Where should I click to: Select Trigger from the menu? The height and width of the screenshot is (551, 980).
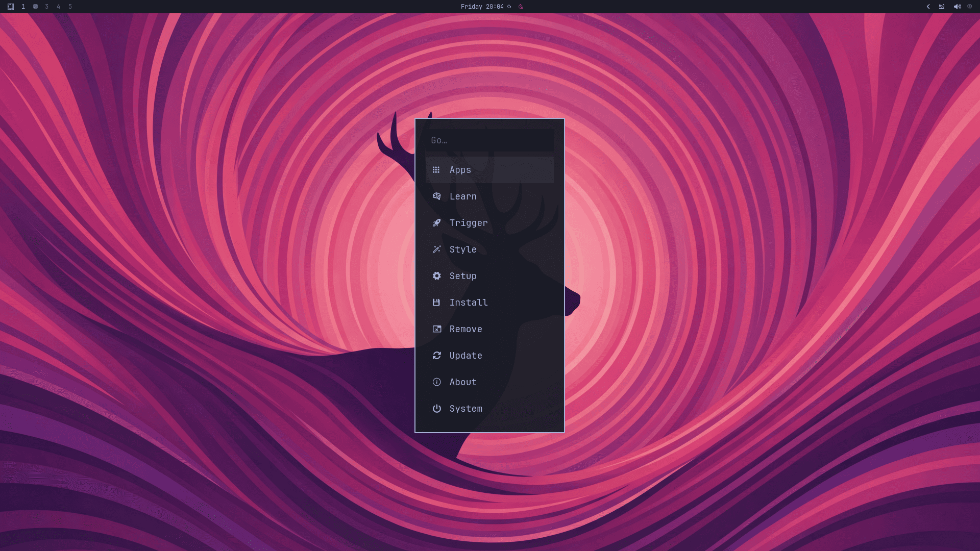pyautogui.click(x=489, y=223)
